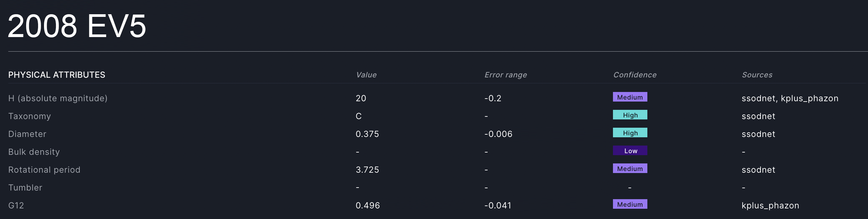Open the ssodnet source for Taxonomy
The height and width of the screenshot is (219, 868).
[x=758, y=116]
